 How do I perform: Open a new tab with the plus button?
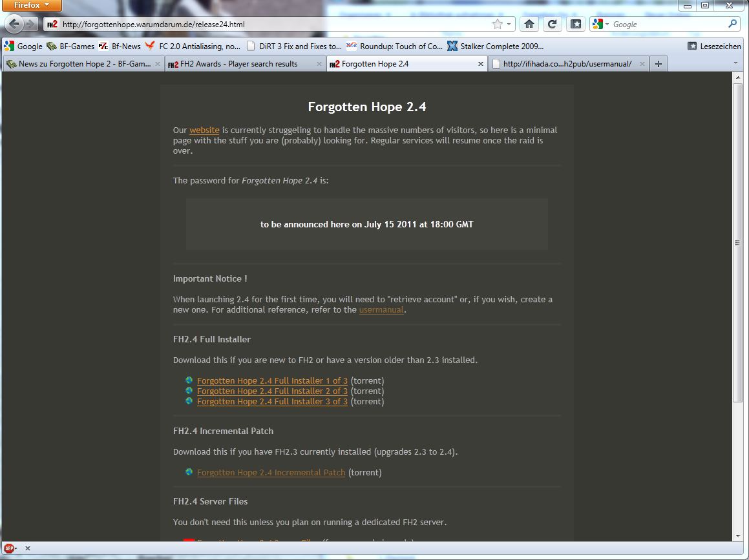[659, 64]
